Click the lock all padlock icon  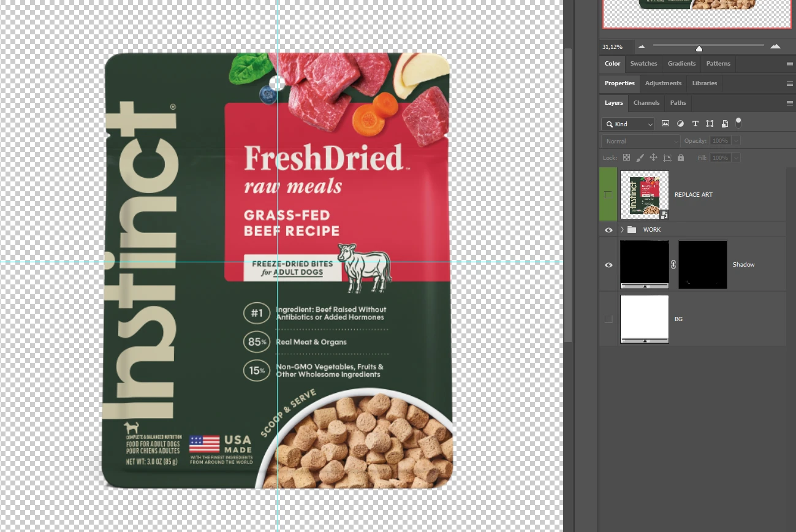681,158
